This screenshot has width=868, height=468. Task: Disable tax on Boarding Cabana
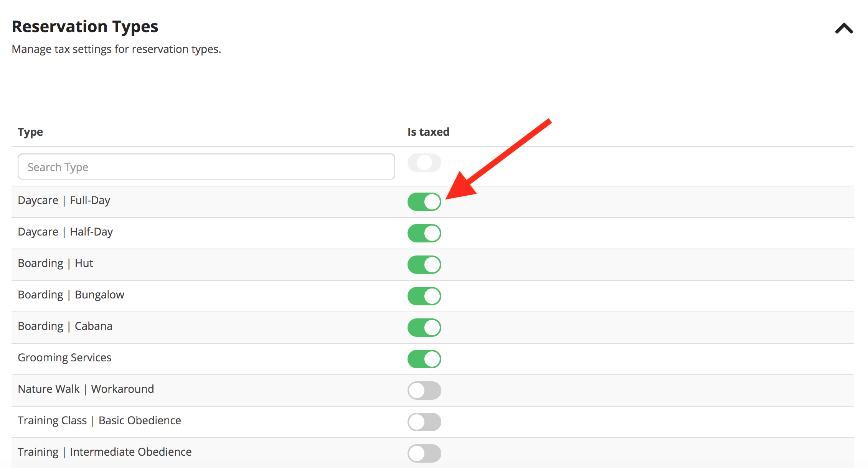(424, 327)
